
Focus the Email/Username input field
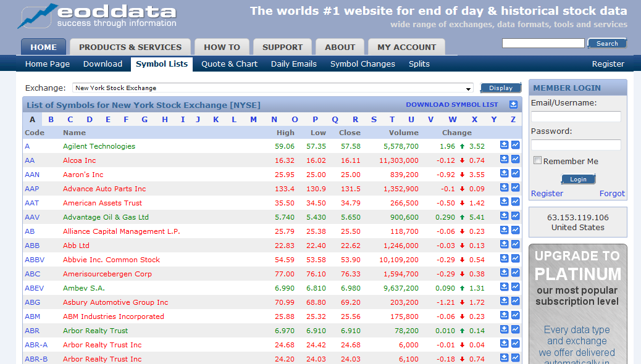[x=576, y=117]
